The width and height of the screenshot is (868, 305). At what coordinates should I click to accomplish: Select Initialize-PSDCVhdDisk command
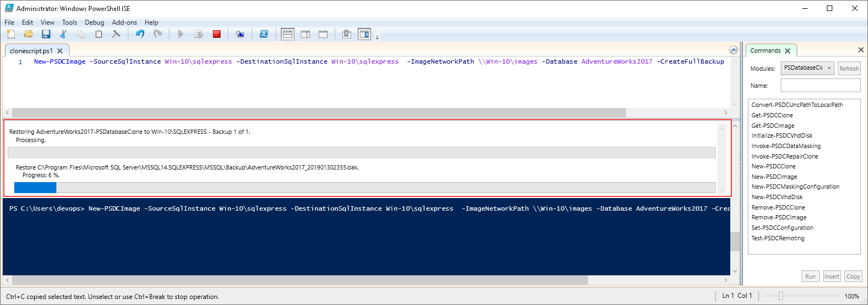point(782,135)
